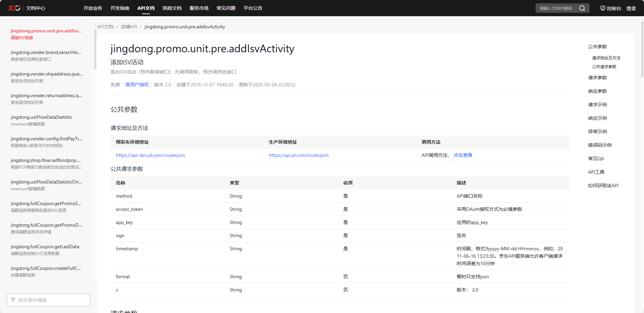Switch to the API文档 menu tab
The image size is (644, 313).
pos(146,8)
